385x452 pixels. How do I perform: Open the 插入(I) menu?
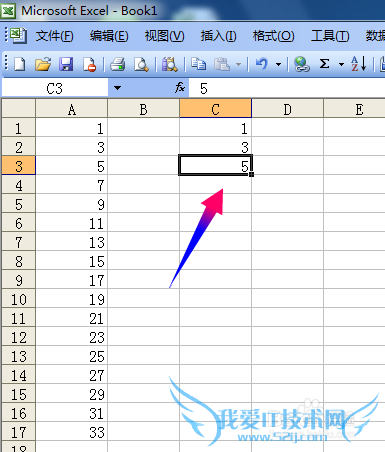pos(218,36)
